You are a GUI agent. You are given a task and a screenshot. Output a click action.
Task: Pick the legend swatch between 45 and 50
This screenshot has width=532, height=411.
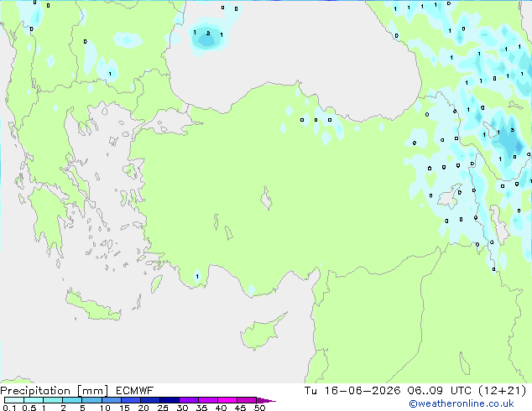point(247,400)
